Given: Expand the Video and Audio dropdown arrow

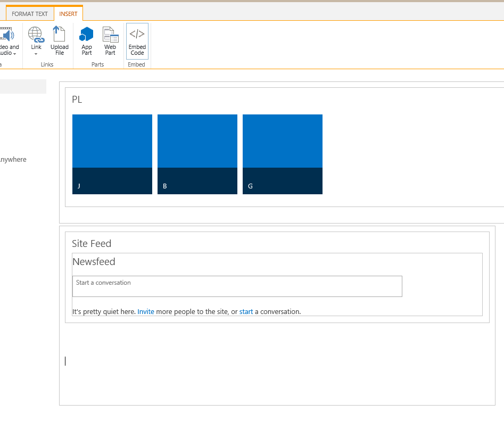Looking at the screenshot, I should coord(15,54).
